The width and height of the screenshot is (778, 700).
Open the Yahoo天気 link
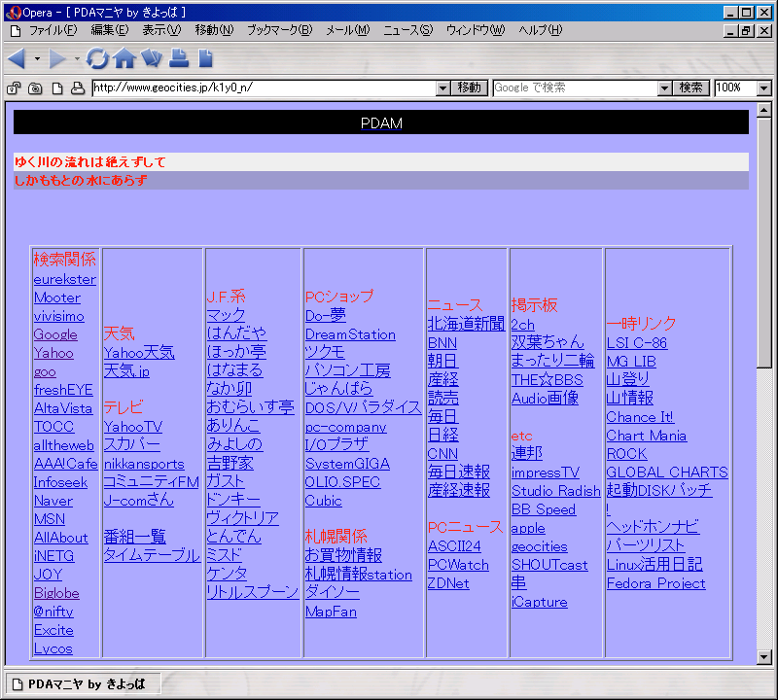[x=139, y=353]
